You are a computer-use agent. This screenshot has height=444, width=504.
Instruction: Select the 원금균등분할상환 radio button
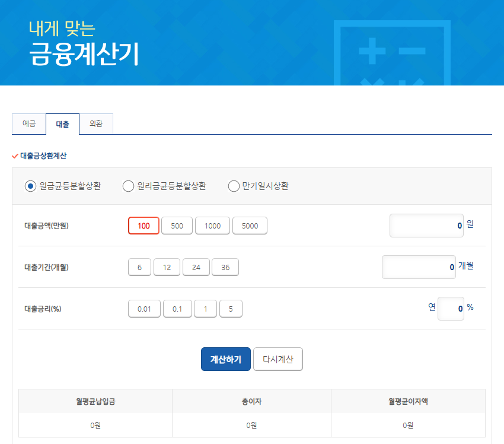[31, 186]
